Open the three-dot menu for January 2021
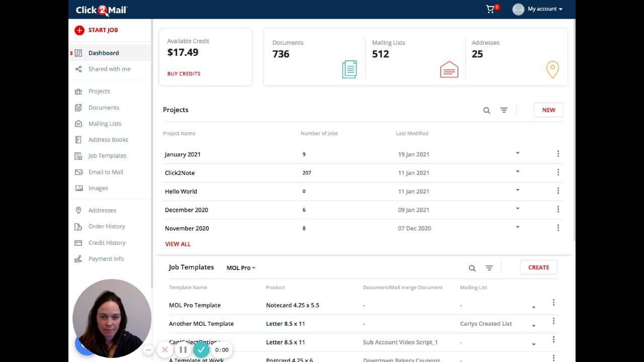 558,154
